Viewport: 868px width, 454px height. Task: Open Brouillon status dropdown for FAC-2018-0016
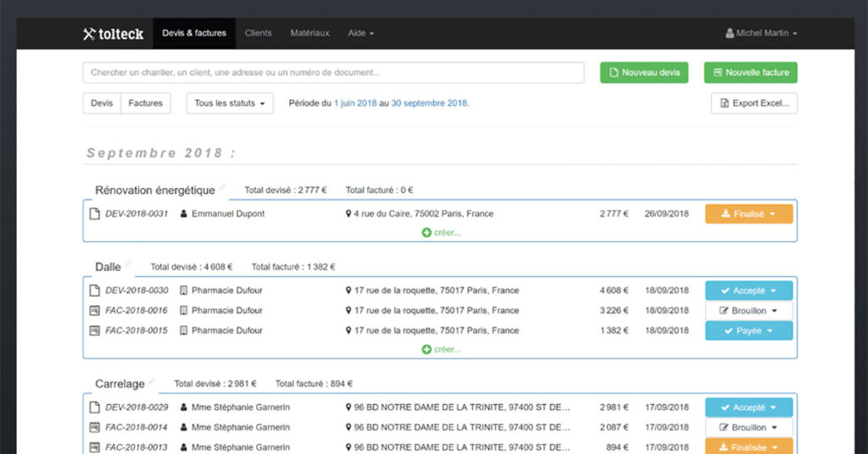tap(748, 311)
